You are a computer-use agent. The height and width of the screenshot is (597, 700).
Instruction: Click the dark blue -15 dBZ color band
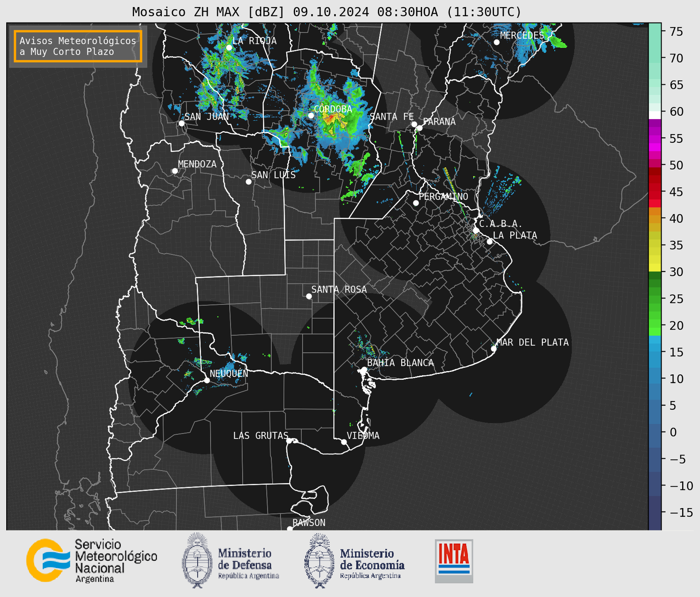point(655,513)
